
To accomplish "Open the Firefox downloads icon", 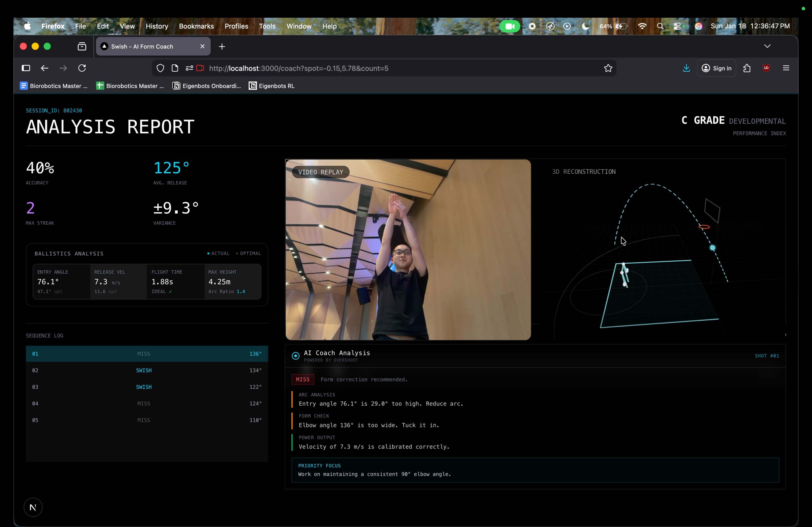I will [686, 68].
